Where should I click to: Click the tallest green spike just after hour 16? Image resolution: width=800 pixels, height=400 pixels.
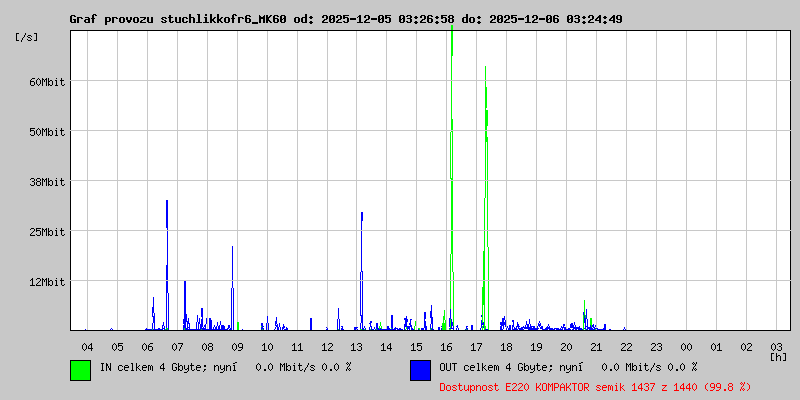coord(452,150)
